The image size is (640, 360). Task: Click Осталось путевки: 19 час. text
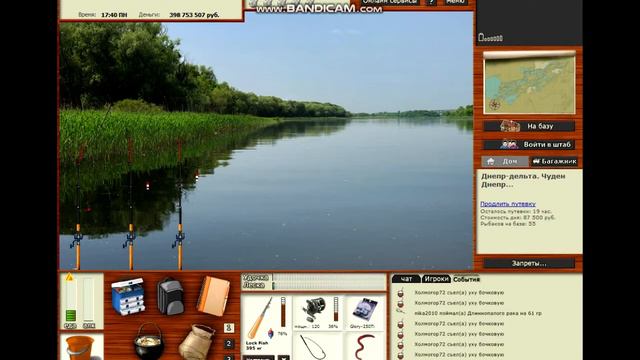[x=516, y=211]
